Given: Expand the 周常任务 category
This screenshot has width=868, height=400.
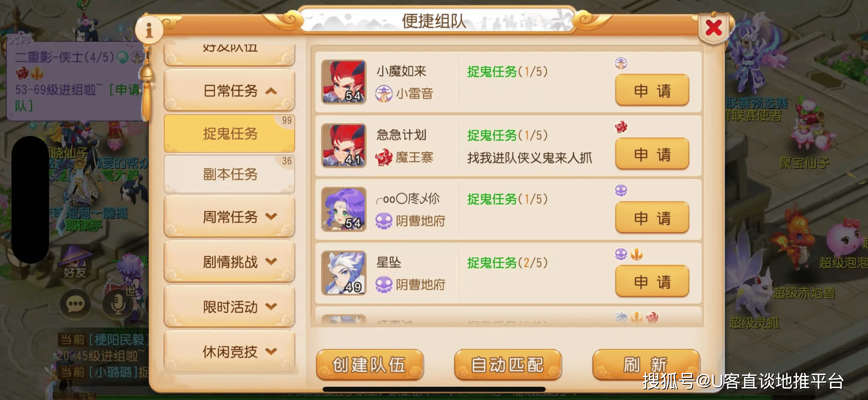Looking at the screenshot, I should pyautogui.click(x=230, y=216).
